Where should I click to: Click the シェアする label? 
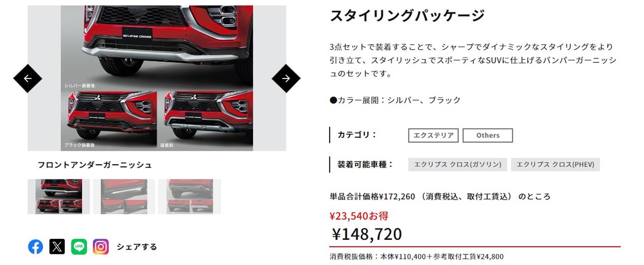[137, 247]
